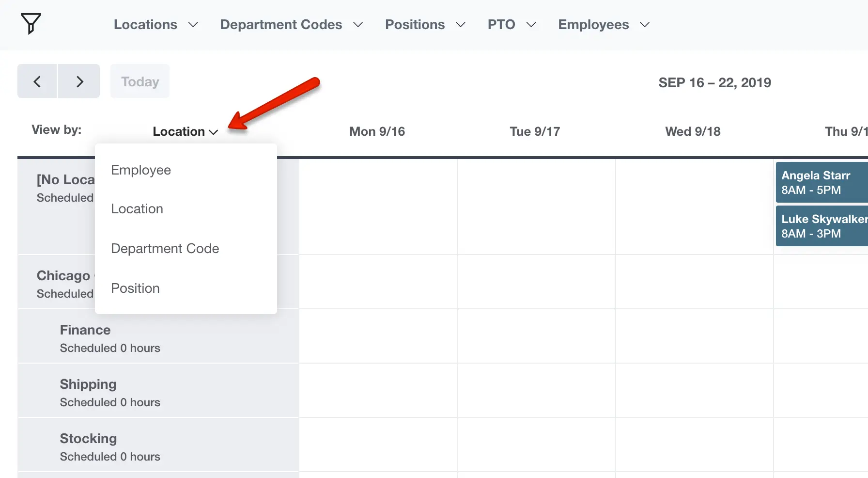The width and height of the screenshot is (868, 478).
Task: Select the Finance department row
Action: (x=158, y=336)
